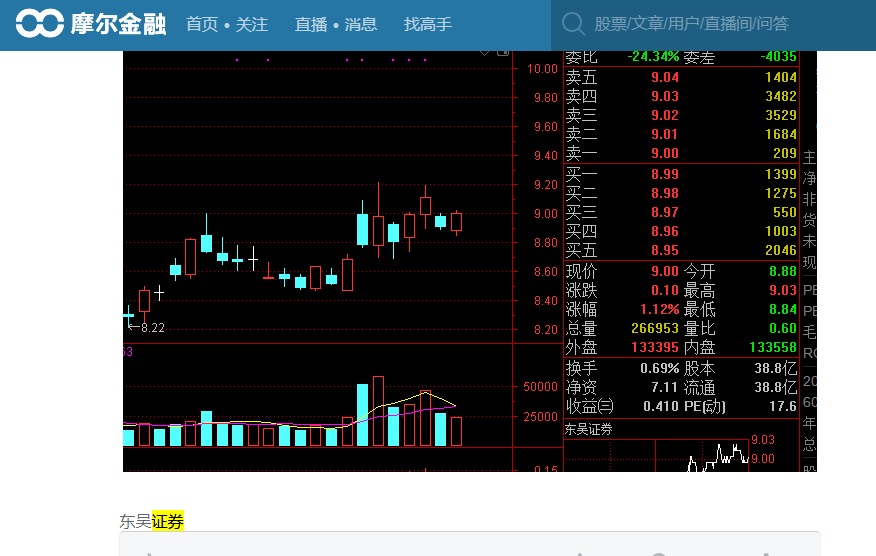
Task: Click the 买五 volume 2046
Action: pos(781,250)
